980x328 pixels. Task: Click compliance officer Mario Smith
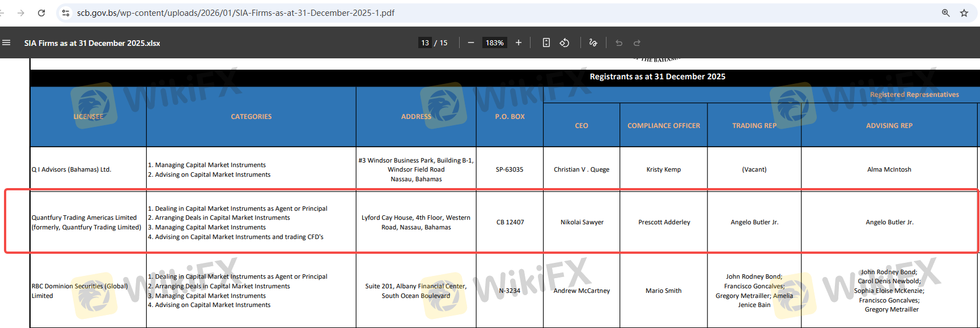point(664,291)
